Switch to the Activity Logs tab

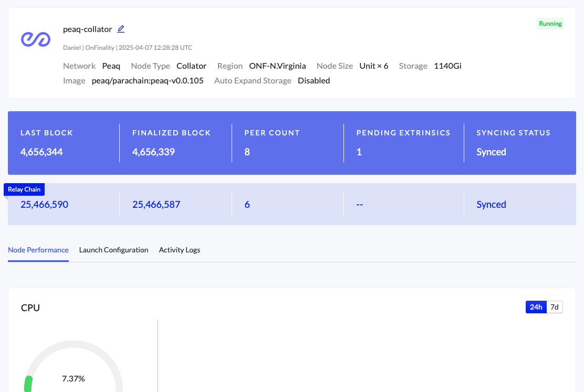[180, 250]
